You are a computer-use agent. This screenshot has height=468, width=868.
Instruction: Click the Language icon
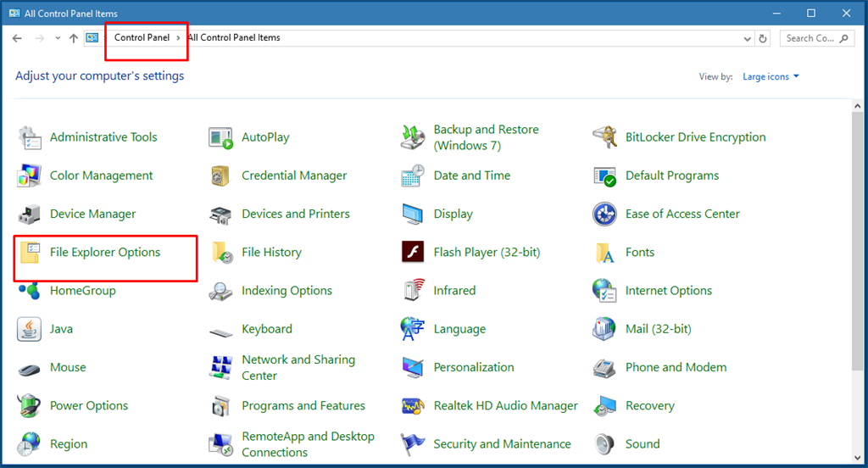[x=413, y=329]
